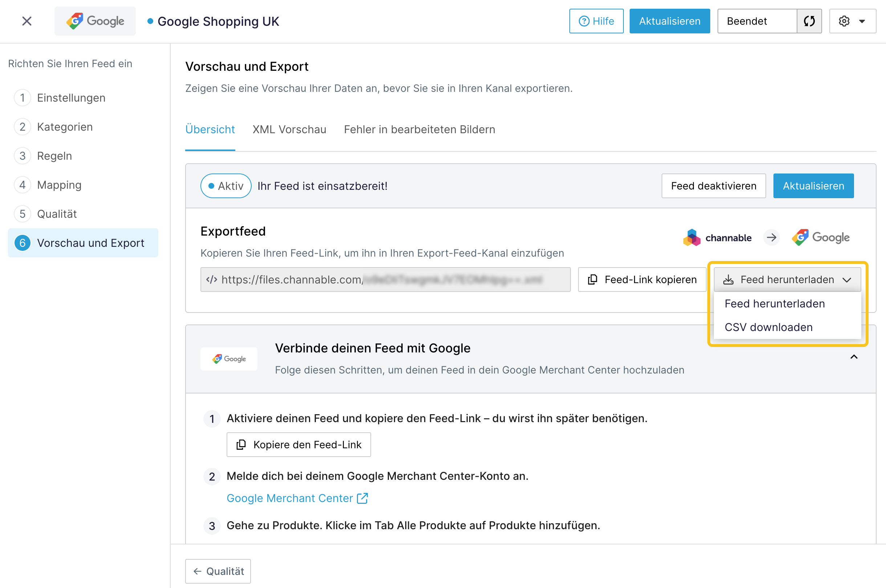Switch to the Übersicht tab
886x588 pixels.
pyautogui.click(x=210, y=129)
